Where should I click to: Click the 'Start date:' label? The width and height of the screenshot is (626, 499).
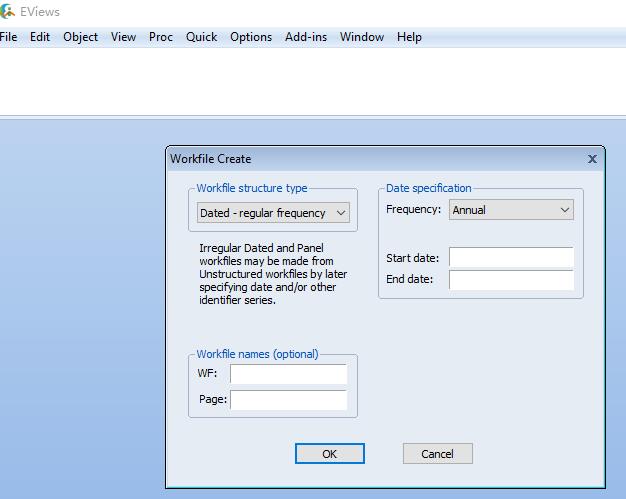tap(412, 258)
